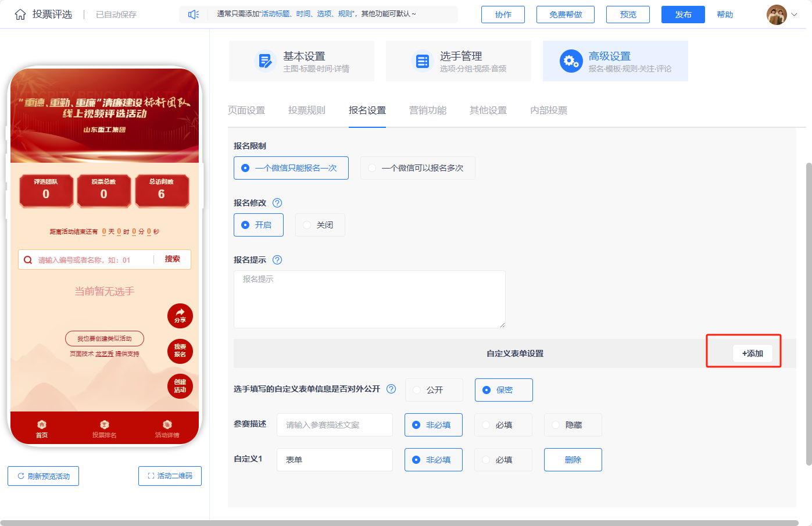Screen dimensions: 812x526
Task: Select 一个微信可以报名多次 option
Action: (x=418, y=168)
